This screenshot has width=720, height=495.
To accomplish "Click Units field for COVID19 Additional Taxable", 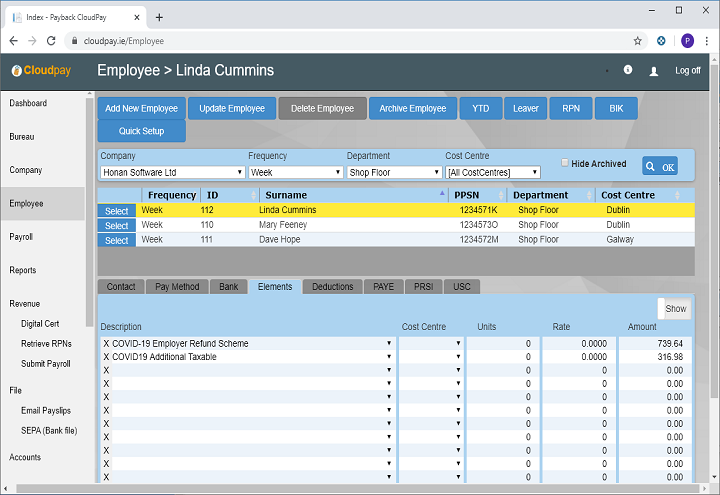I will (501, 357).
